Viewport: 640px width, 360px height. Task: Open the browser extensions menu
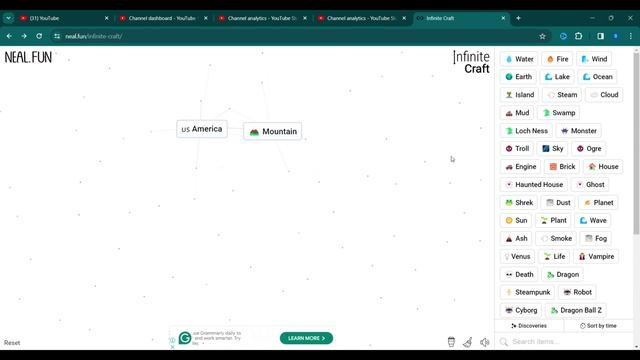pyautogui.click(x=578, y=36)
